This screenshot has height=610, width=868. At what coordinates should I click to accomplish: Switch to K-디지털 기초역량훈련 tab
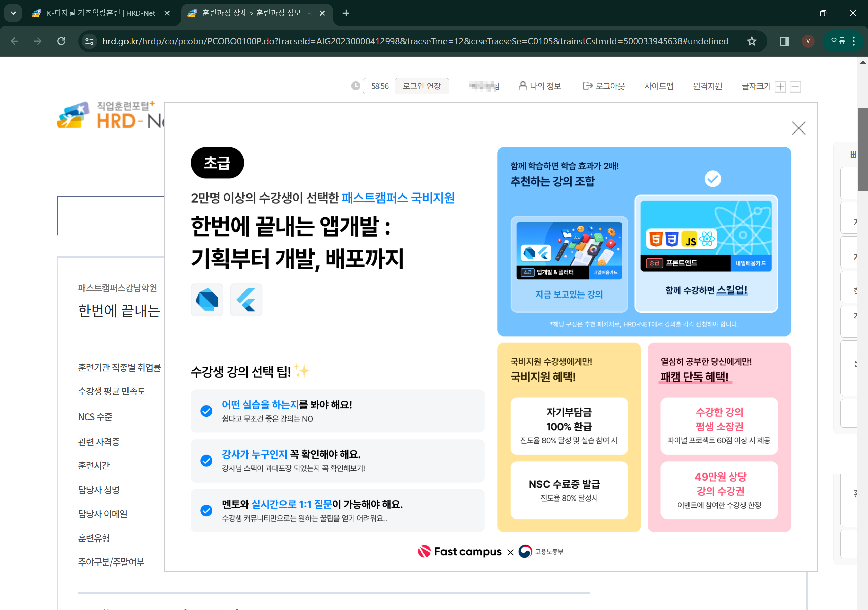click(x=101, y=13)
